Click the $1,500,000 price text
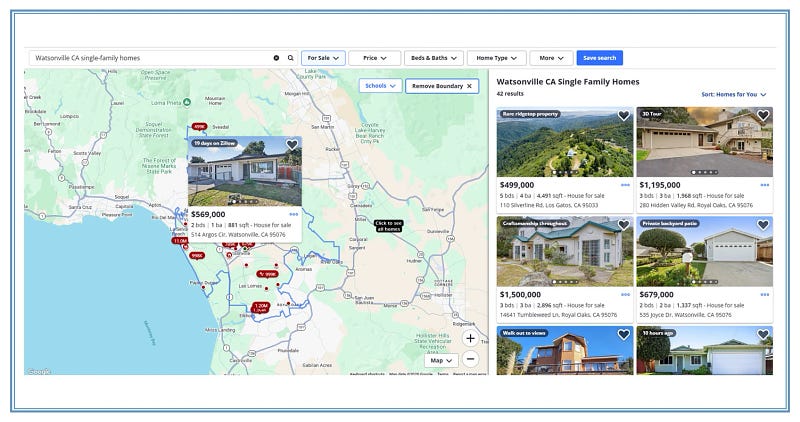 520,294
